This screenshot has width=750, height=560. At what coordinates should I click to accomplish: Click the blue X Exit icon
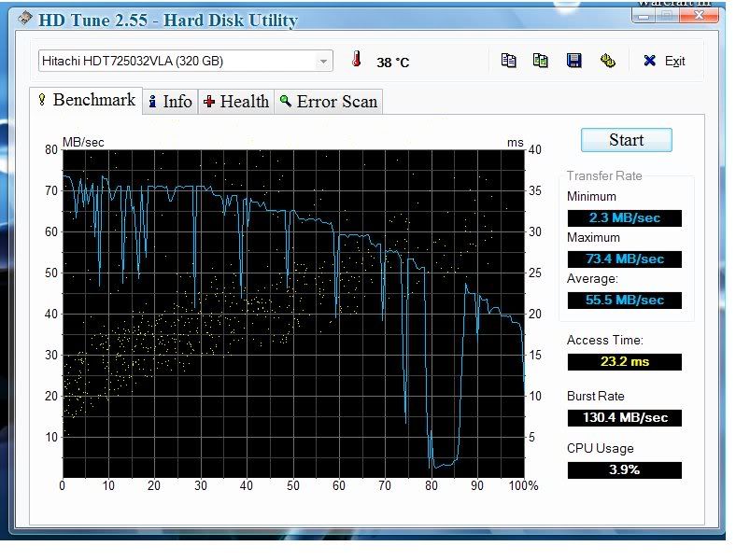click(x=649, y=61)
